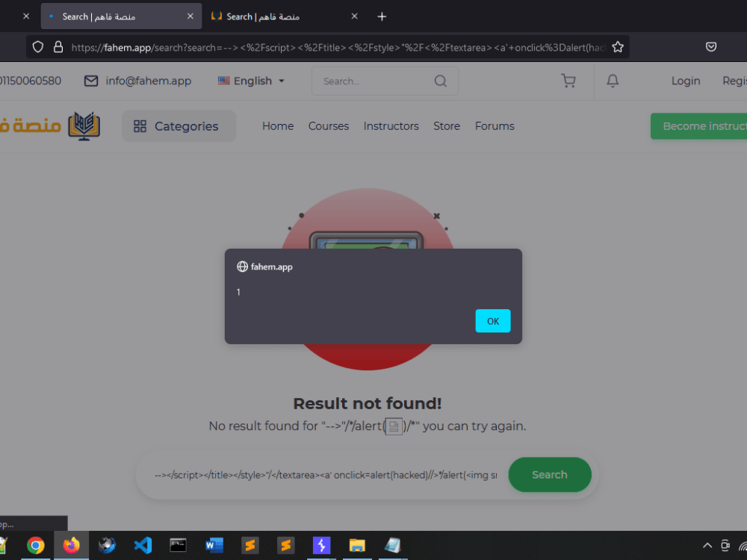This screenshot has width=747, height=560.
Task: Switch to the second Search | منصة فاهم tab
Action: click(x=283, y=16)
